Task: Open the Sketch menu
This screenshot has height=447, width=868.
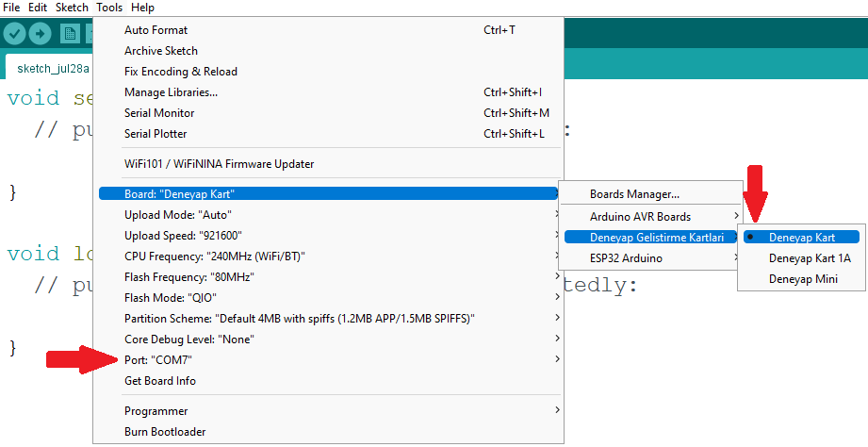Action: pyautogui.click(x=72, y=8)
